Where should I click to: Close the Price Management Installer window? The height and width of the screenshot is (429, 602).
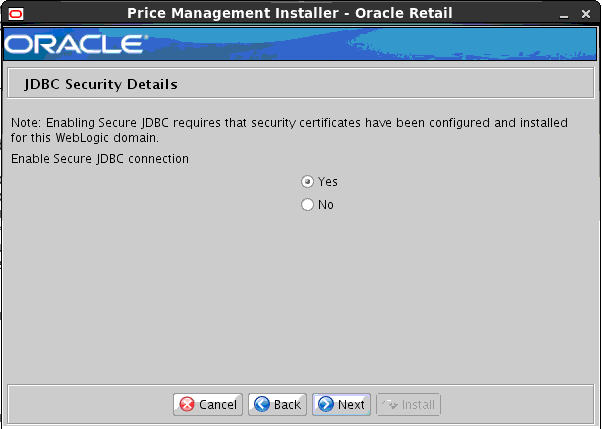[x=586, y=14]
